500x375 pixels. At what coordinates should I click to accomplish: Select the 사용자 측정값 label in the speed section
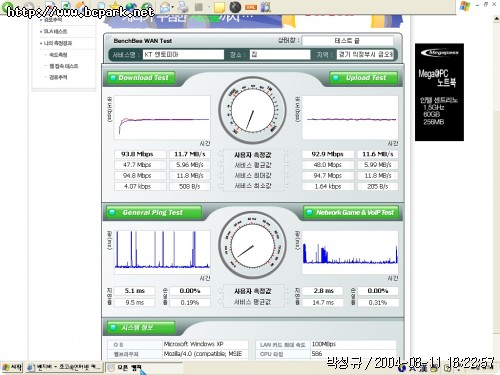[253, 155]
